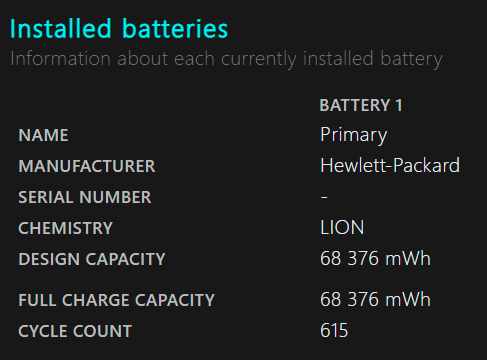
Task: Select the full charge capacity mWh value
Action: (x=375, y=299)
